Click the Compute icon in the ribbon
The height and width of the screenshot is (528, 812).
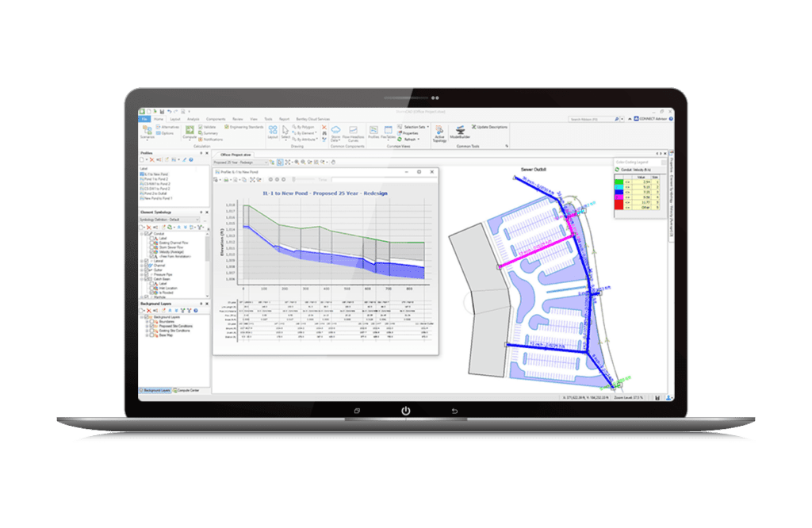pyautogui.click(x=189, y=130)
